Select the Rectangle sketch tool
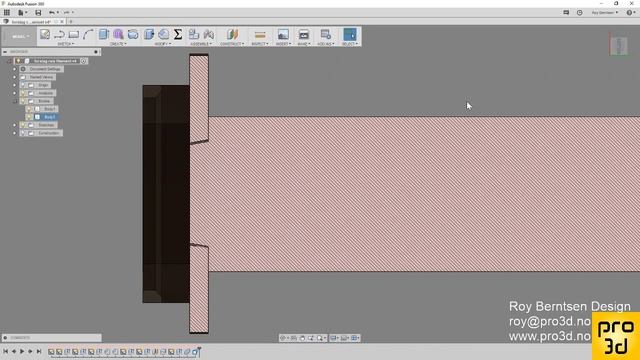This screenshot has width=640, height=360. [x=74, y=34]
